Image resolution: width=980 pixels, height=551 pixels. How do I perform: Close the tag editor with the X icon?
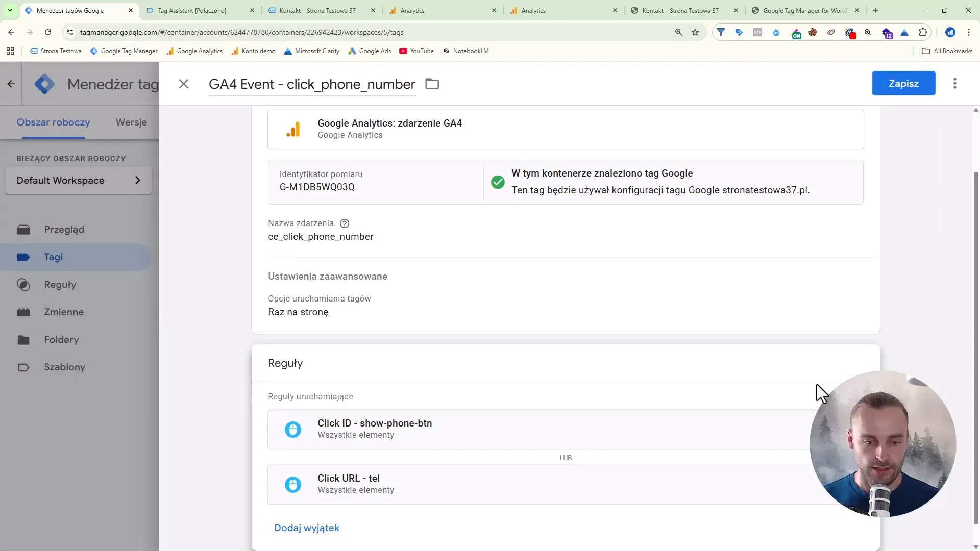tap(184, 84)
